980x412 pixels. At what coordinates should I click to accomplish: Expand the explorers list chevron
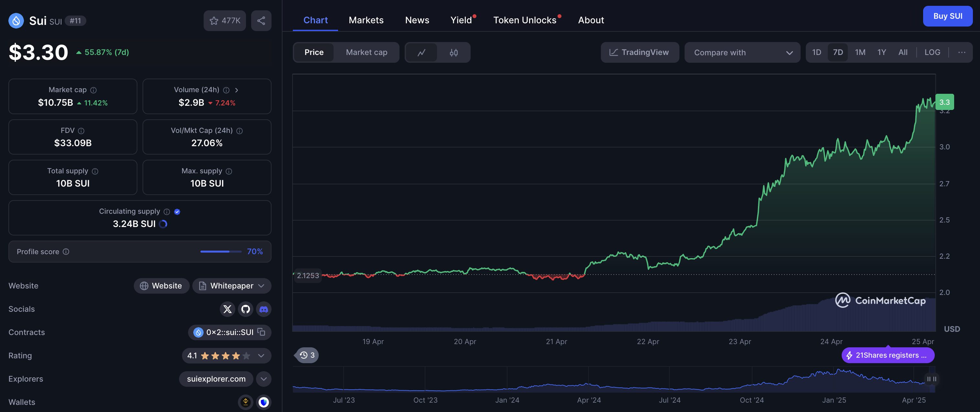pyautogui.click(x=264, y=379)
